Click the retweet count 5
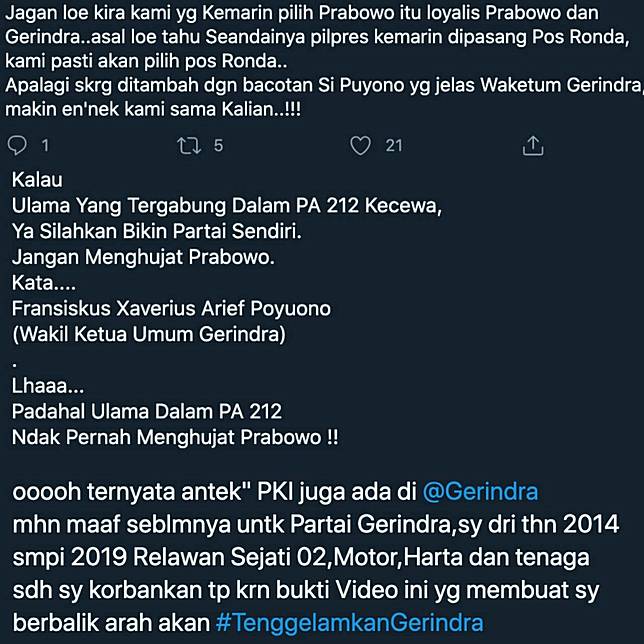The image size is (644, 644). click(x=218, y=146)
